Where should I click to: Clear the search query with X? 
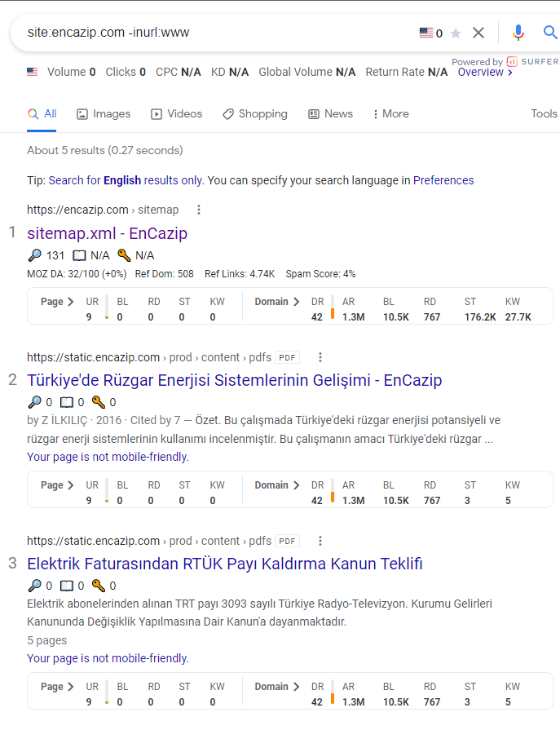point(478,33)
